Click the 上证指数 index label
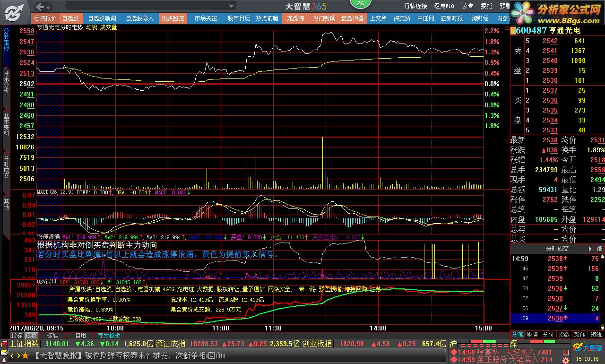 tap(25, 344)
